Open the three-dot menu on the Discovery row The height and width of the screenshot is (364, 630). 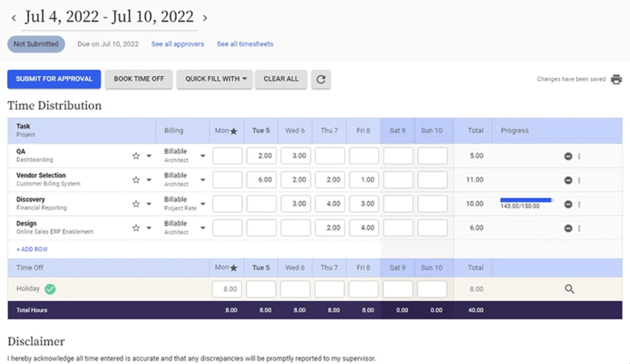[x=579, y=204]
